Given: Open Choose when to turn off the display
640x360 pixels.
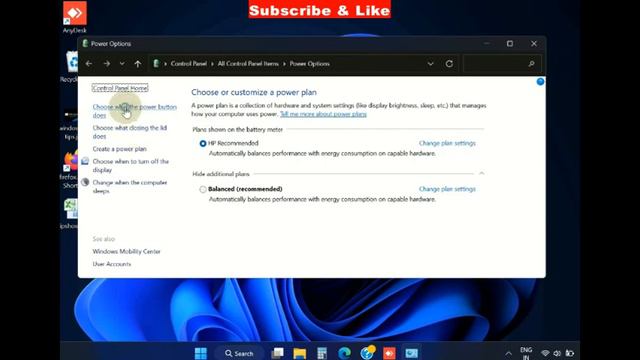Looking at the screenshot, I should click(x=131, y=166).
